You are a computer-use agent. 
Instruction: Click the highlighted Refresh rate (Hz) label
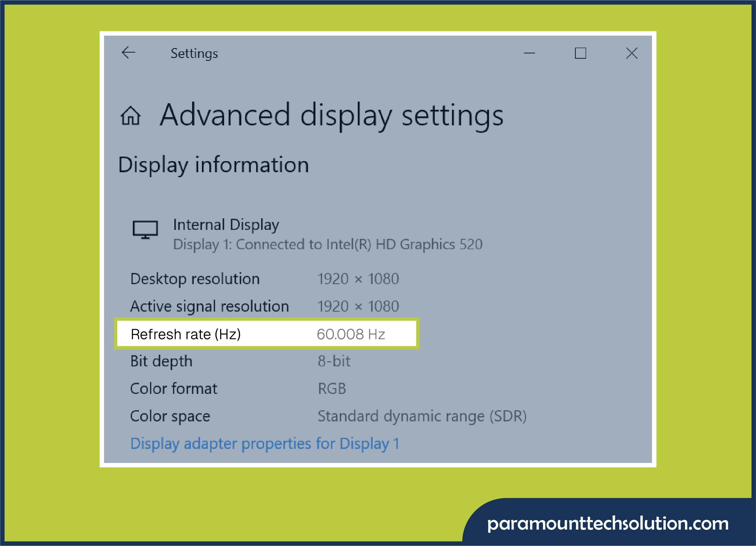[186, 334]
